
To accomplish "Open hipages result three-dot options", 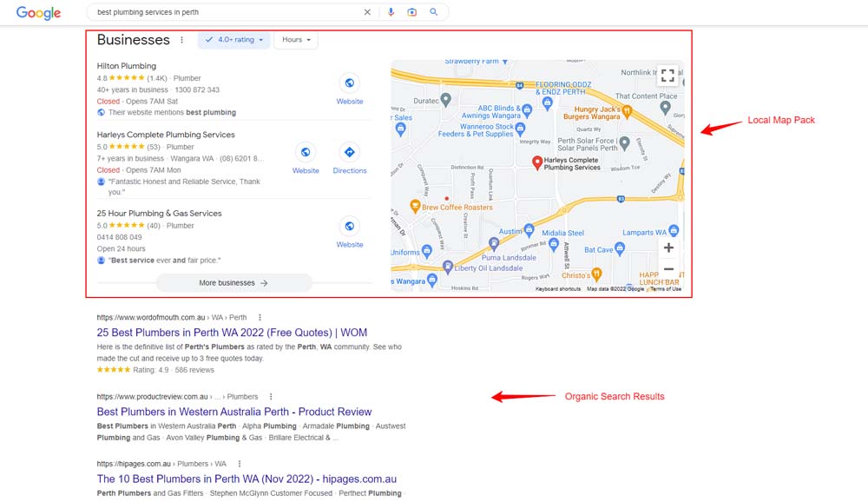I will click(x=240, y=464).
